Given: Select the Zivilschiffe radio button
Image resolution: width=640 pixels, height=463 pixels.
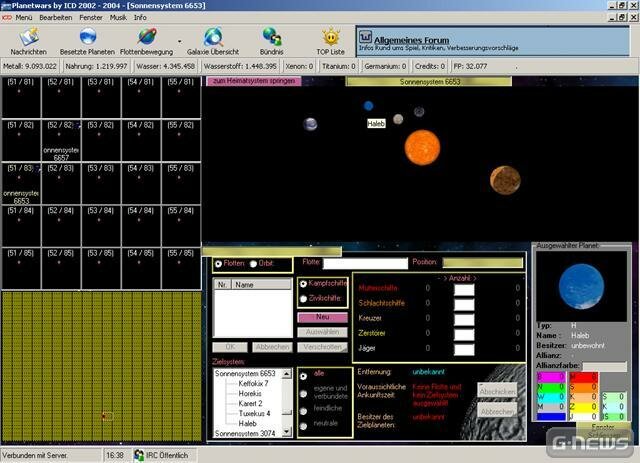Looking at the screenshot, I should click(x=303, y=299).
